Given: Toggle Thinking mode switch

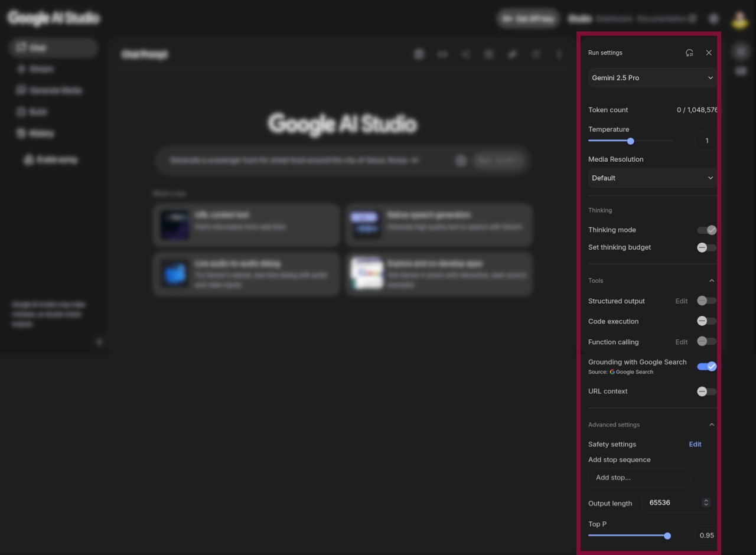Looking at the screenshot, I should (x=706, y=230).
